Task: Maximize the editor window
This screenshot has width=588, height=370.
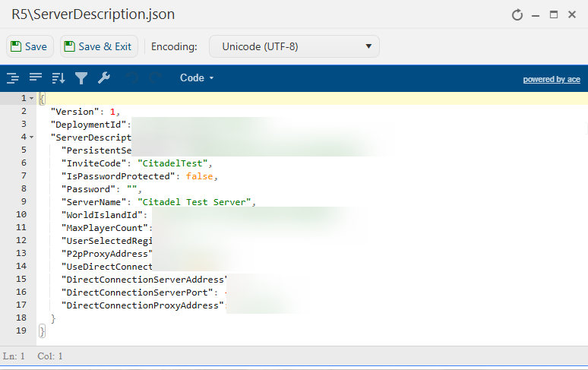Action: [554, 14]
